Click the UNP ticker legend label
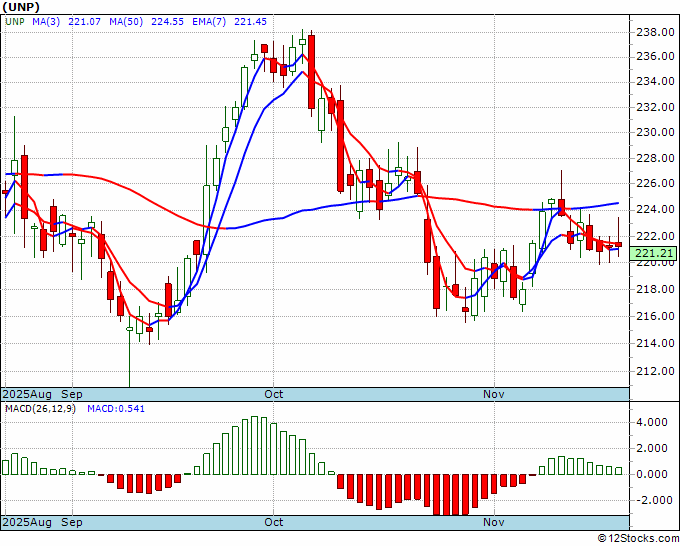This screenshot has width=680, height=546. 15,22
